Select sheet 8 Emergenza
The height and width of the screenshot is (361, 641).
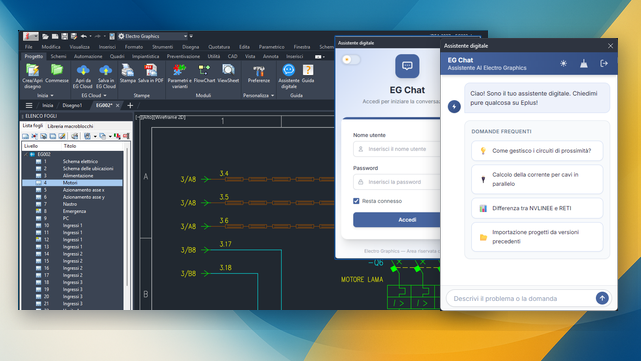pos(72,211)
